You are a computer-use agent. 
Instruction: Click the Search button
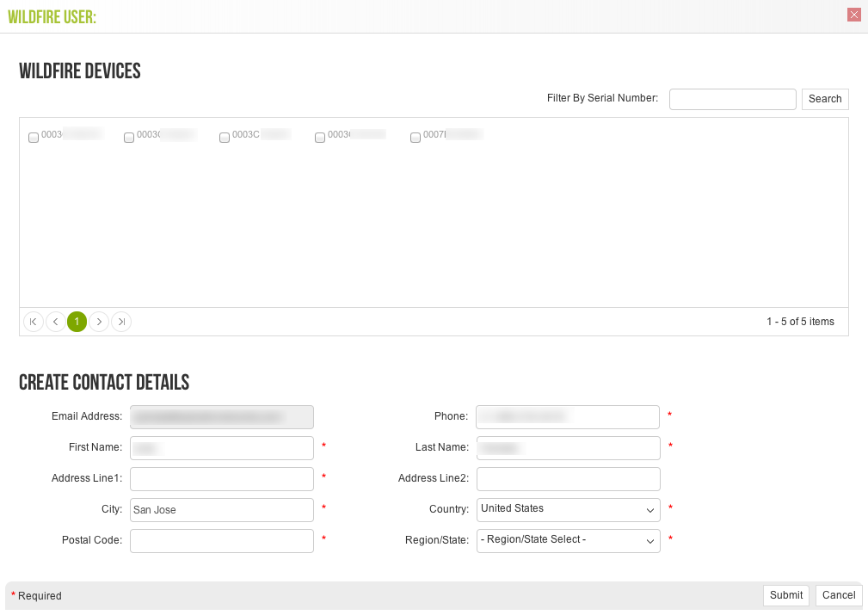tap(825, 99)
